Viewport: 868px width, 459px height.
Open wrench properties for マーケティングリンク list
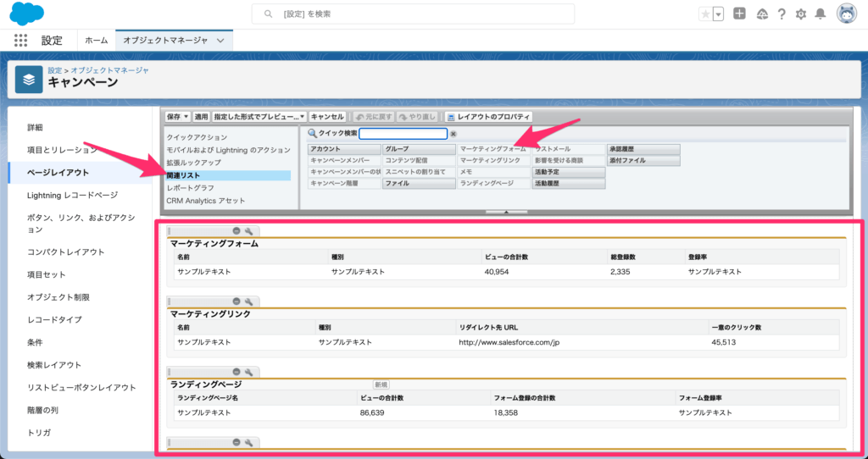point(249,301)
